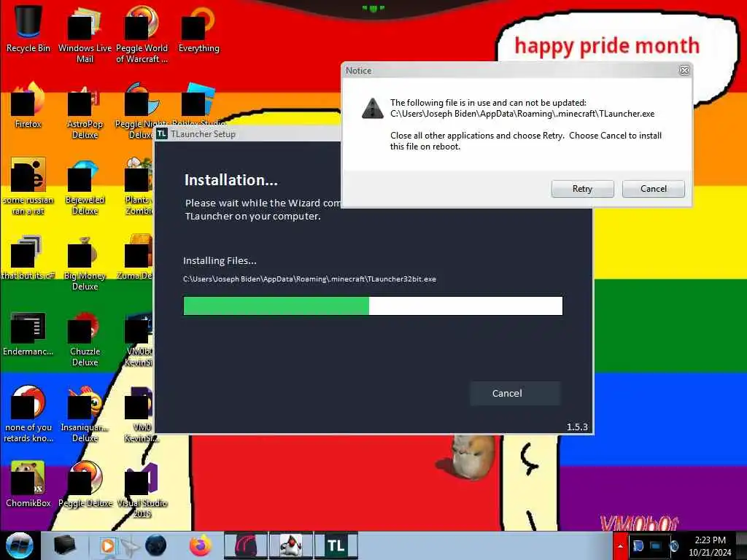Click the Java Duke taskbar button

290,545
